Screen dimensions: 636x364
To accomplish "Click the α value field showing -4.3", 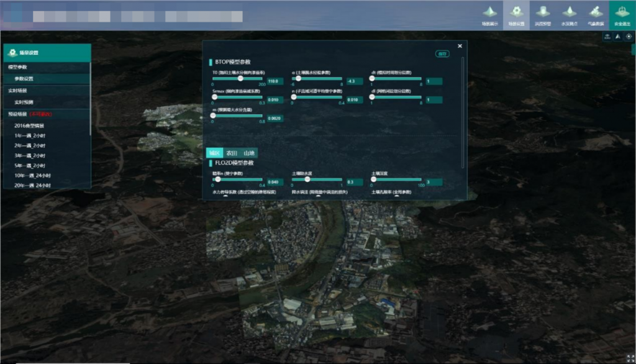I will [x=355, y=81].
